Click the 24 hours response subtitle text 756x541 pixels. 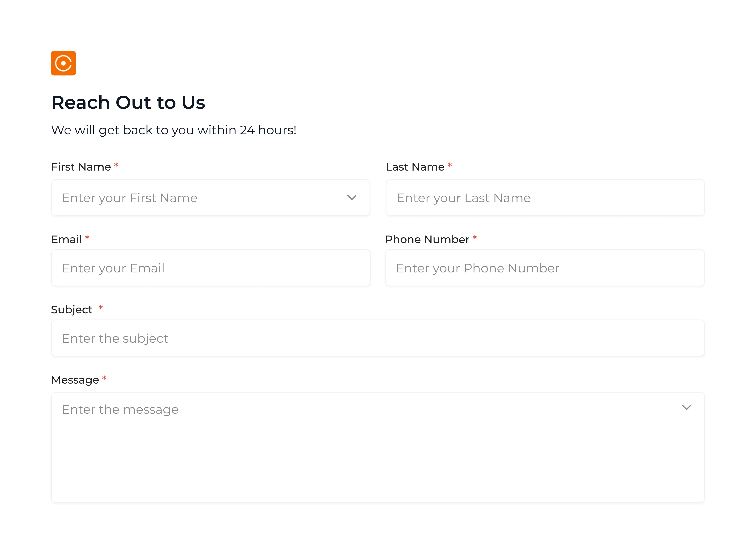(173, 130)
